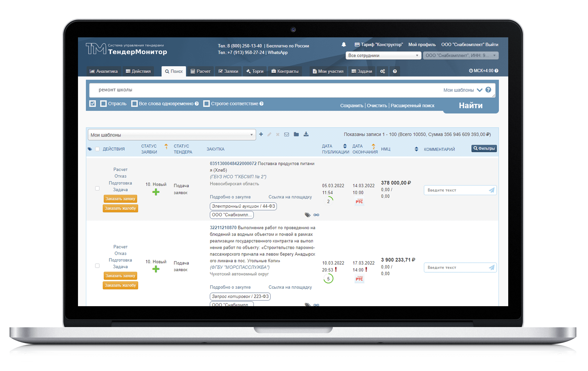Click РТС platform logo in 14.03.2022 row
This screenshot has width=588, height=371.
click(359, 202)
